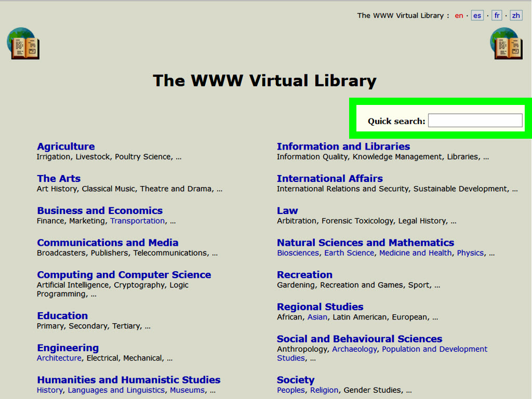Open the Law category
This screenshot has width=532, height=399.
point(287,210)
